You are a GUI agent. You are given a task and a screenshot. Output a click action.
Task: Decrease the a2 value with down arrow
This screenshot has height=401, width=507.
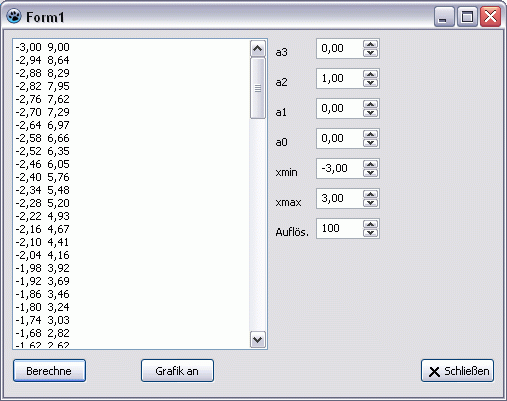[x=370, y=83]
